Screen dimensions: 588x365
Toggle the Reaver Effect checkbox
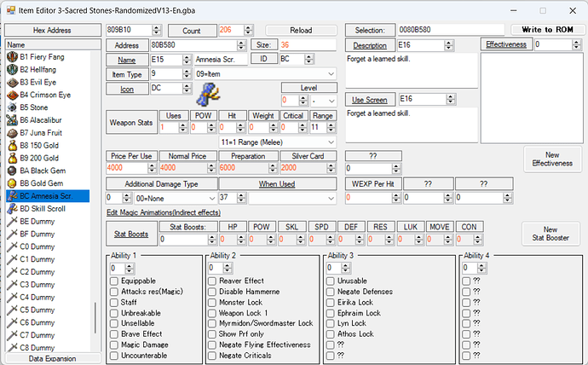(212, 281)
